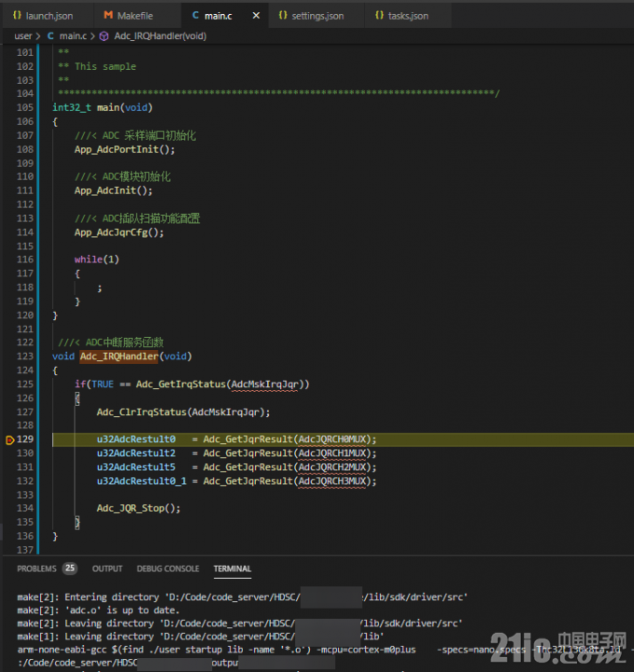Click the arm-none-eabi-gcc terminal command line
Viewport: 634px width, 672px height.
pos(319,650)
